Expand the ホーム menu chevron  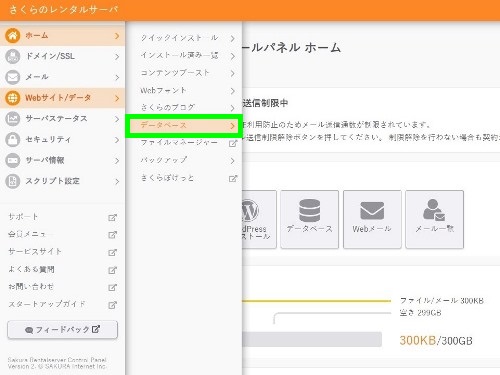(x=117, y=36)
